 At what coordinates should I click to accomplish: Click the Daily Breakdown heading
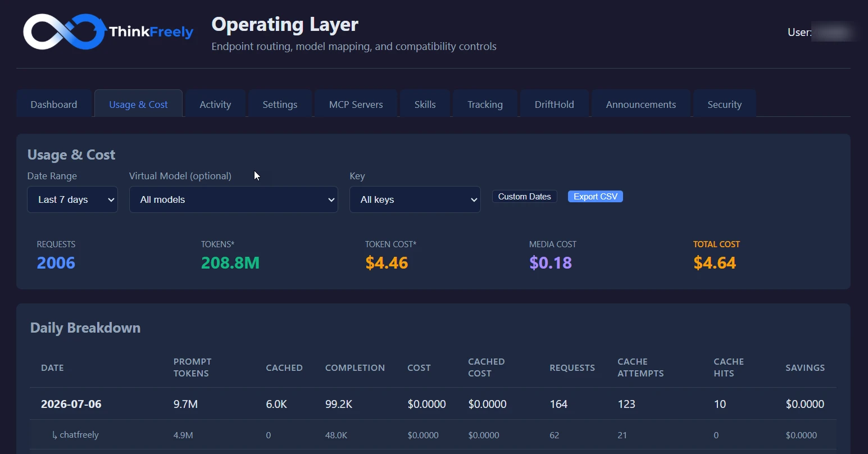pyautogui.click(x=85, y=328)
